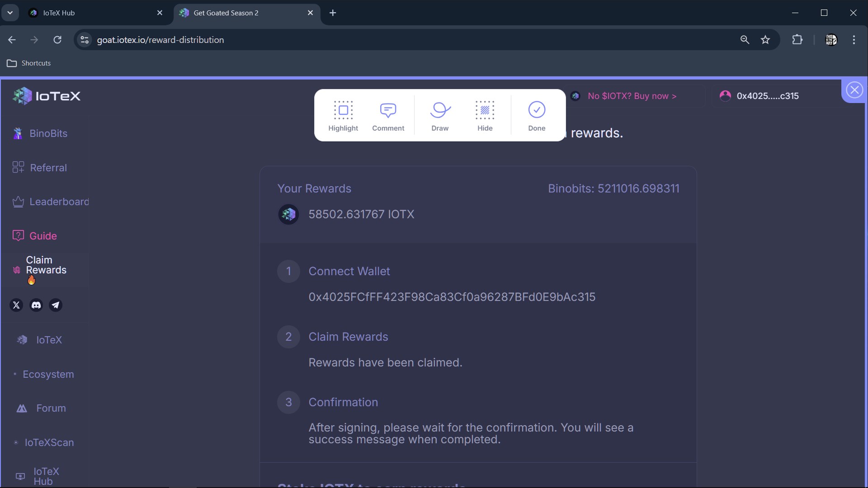Open Shortcuts bookmarks folder
The image size is (868, 488).
pyautogui.click(x=29, y=63)
